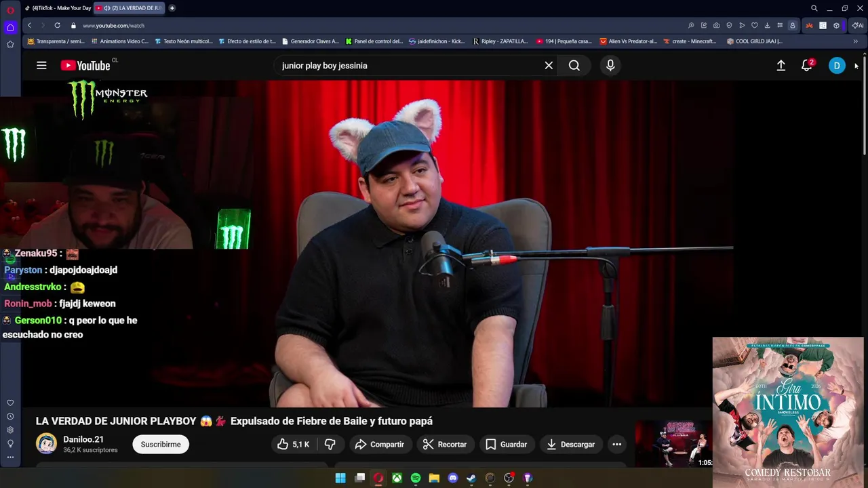This screenshot has height=488, width=868.
Task: Clip the video with Recortar
Action: (x=445, y=445)
